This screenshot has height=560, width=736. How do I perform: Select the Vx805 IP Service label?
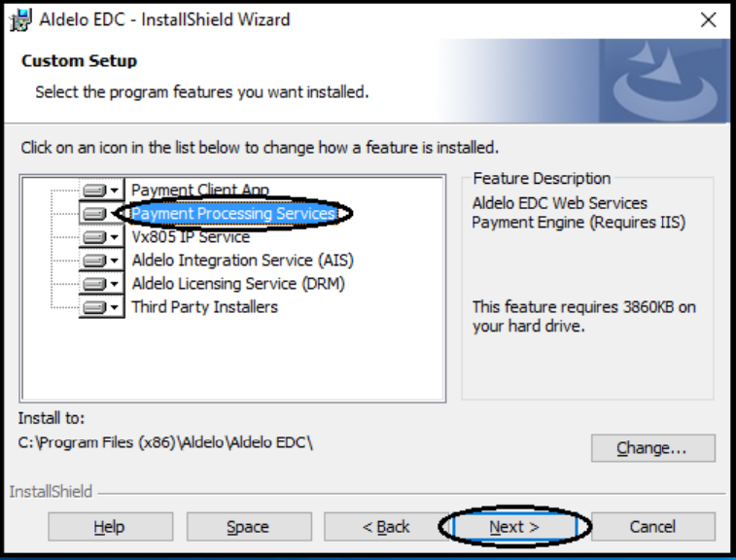coord(191,237)
